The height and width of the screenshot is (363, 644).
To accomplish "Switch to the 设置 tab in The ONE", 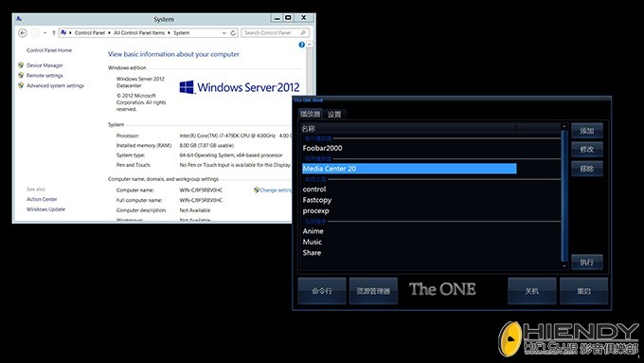I will tap(334, 115).
